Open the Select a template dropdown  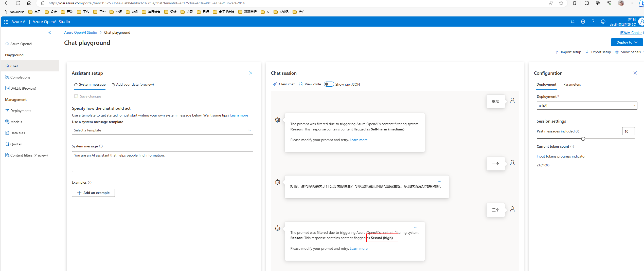point(162,130)
